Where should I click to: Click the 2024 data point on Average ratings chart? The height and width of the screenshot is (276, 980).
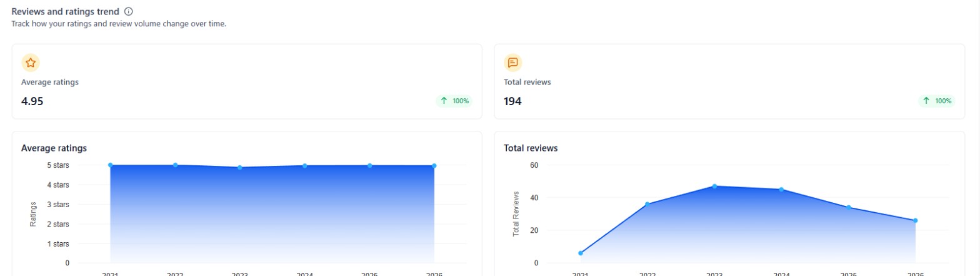[x=305, y=166]
